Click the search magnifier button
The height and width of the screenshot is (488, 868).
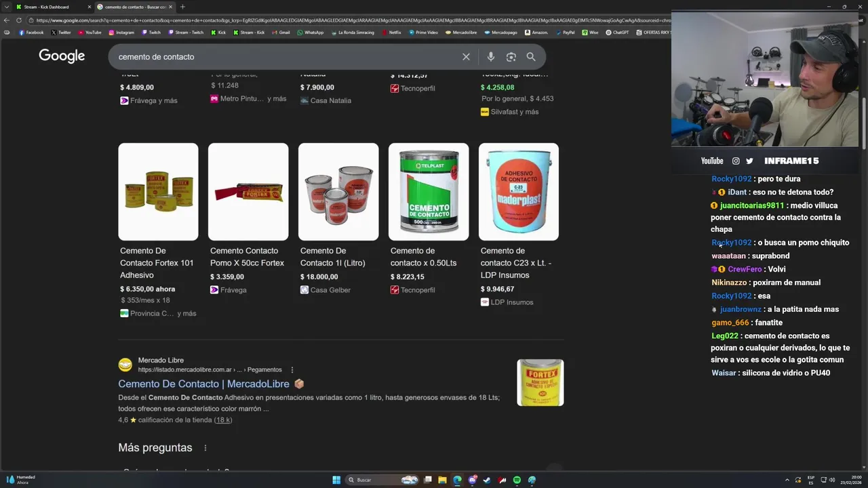(x=531, y=57)
